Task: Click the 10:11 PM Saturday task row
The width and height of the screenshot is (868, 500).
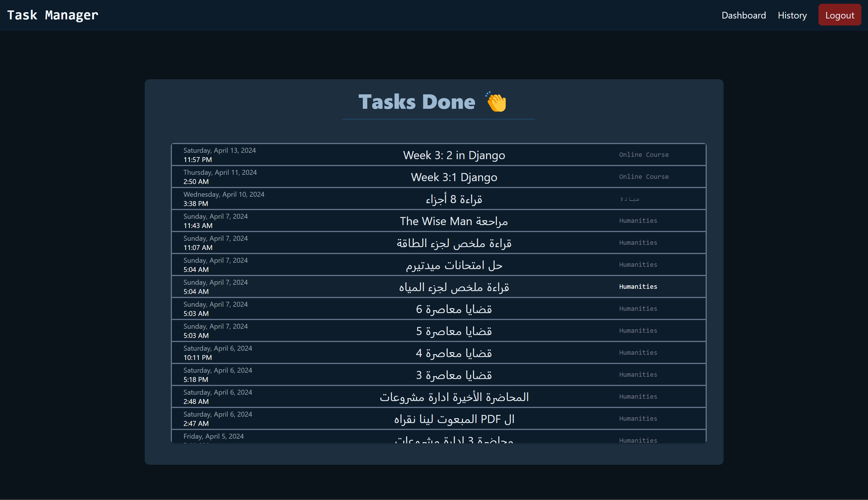Action: click(454, 353)
